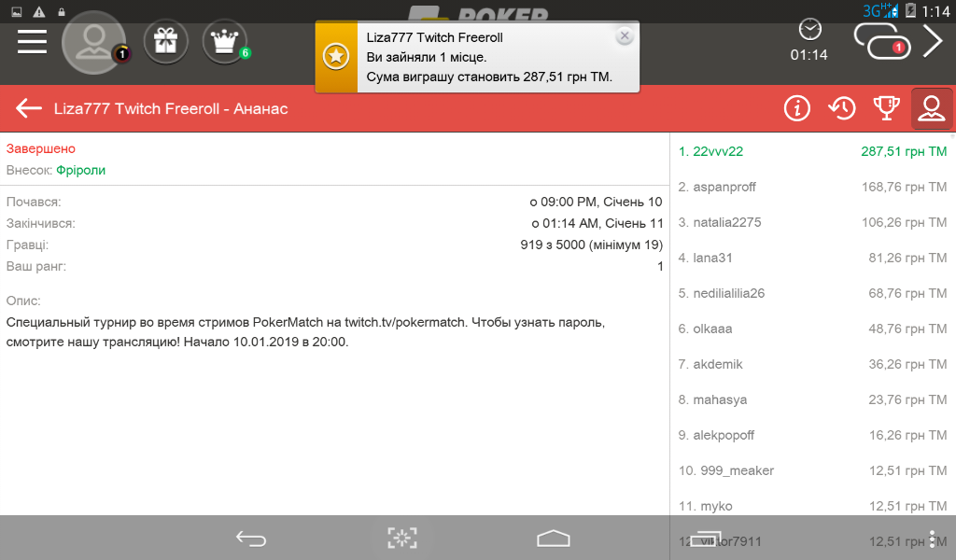Tap the 287,51 грн ТМ prize amount

pyautogui.click(x=904, y=151)
